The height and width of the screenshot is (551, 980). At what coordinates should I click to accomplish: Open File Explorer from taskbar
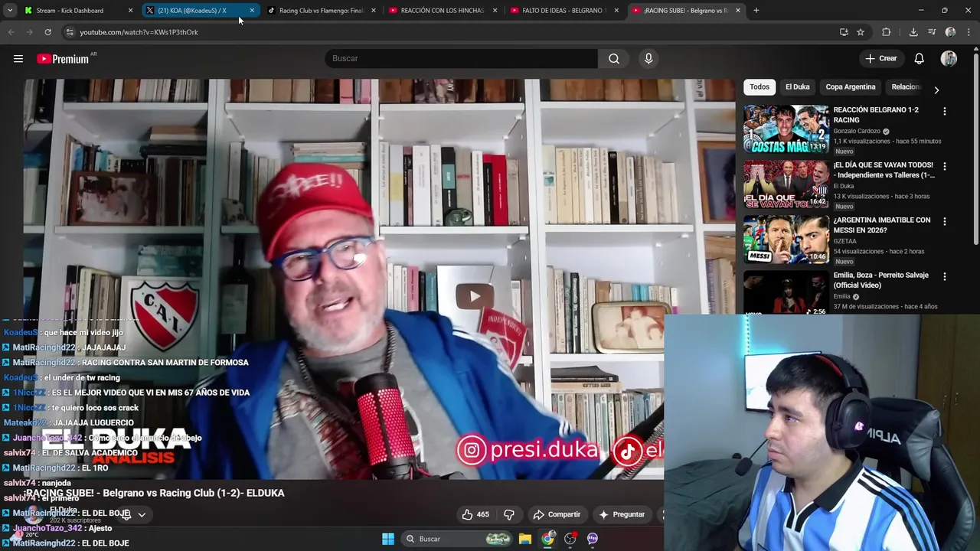coord(524,539)
